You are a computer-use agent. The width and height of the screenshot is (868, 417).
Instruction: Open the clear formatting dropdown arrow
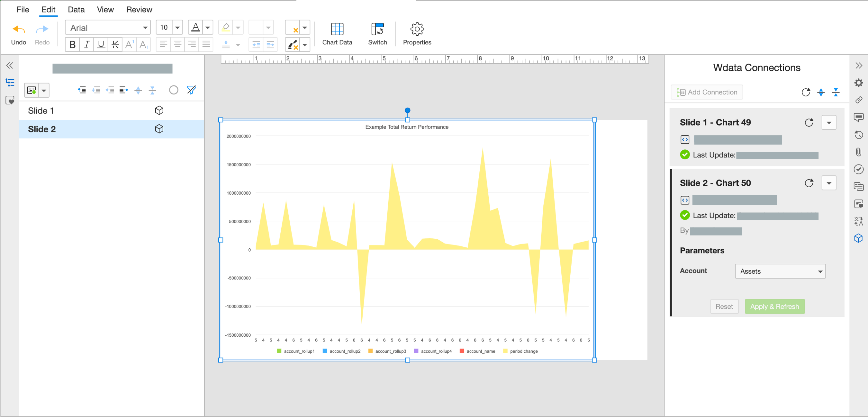click(305, 28)
